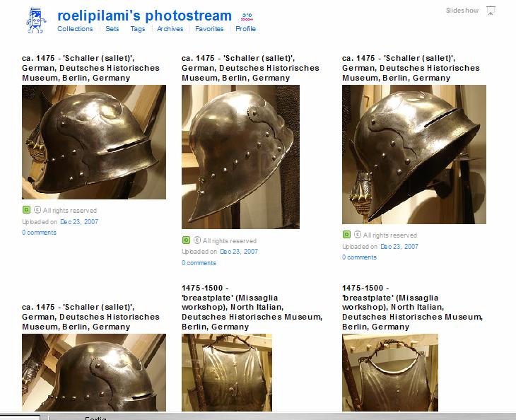
Task: Click green privacy icon under second helmet photo
Action: pos(186,240)
